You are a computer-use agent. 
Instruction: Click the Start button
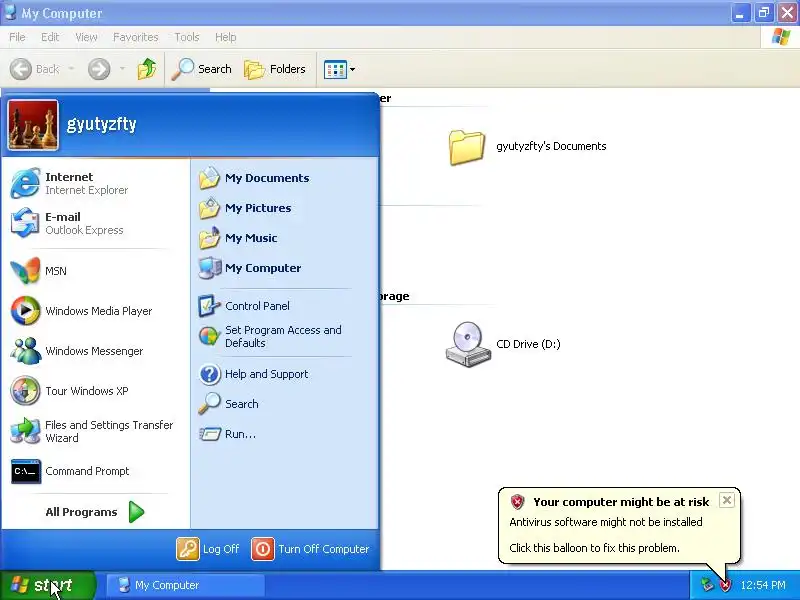click(x=47, y=585)
